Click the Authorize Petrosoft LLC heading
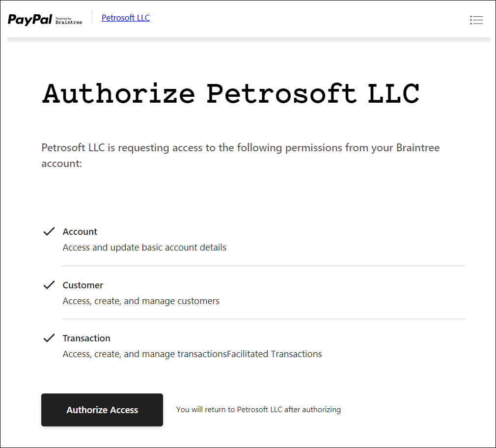Screen dimensions: 496x448 coord(231,93)
